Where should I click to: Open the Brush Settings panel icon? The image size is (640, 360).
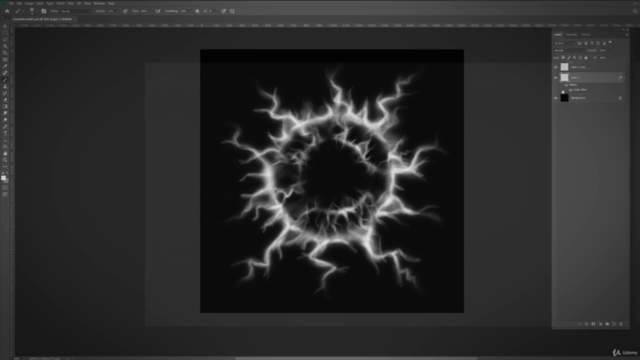click(44, 11)
